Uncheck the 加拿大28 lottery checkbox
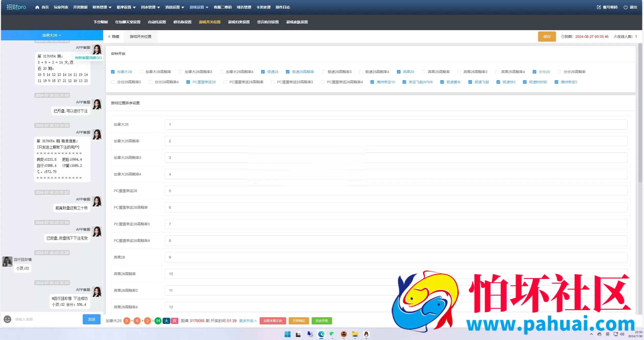The width and height of the screenshot is (644, 340). (113, 72)
